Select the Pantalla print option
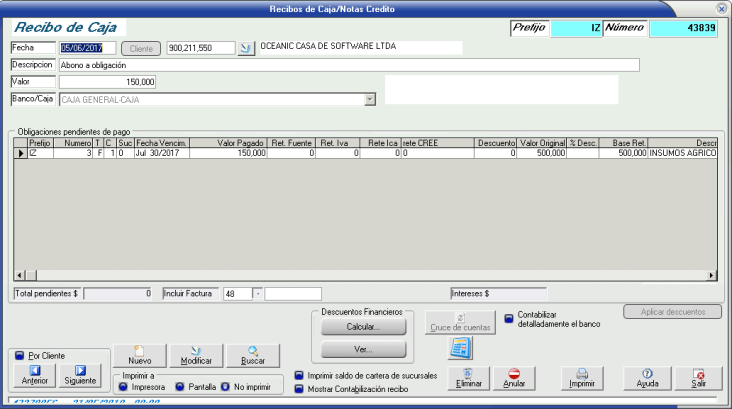This screenshot has height=409, width=732. pos(180,387)
